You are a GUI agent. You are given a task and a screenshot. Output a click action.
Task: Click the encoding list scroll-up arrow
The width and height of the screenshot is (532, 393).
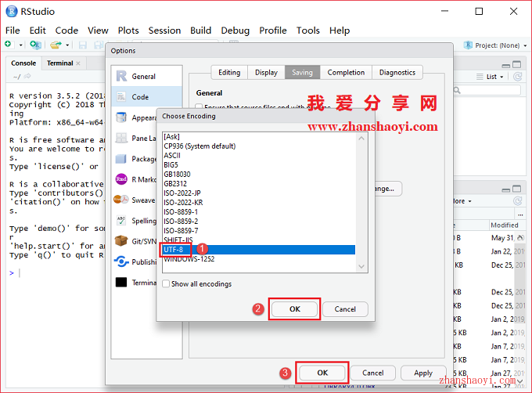[361, 138]
